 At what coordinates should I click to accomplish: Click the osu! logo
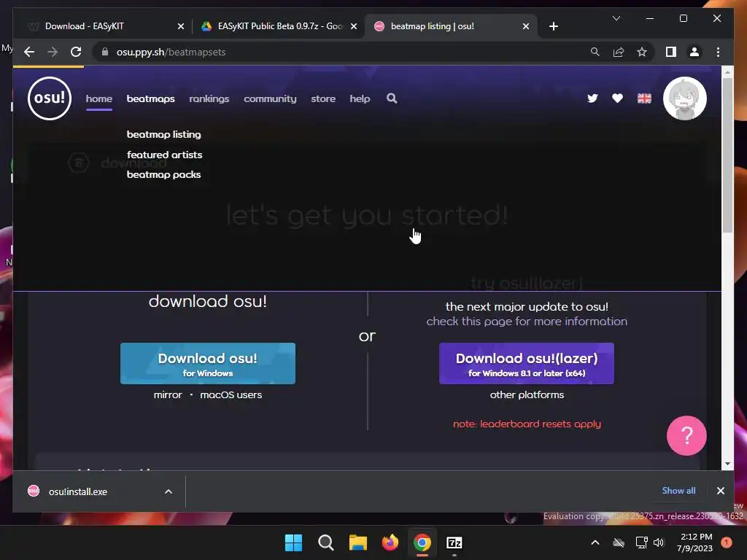[50, 98]
